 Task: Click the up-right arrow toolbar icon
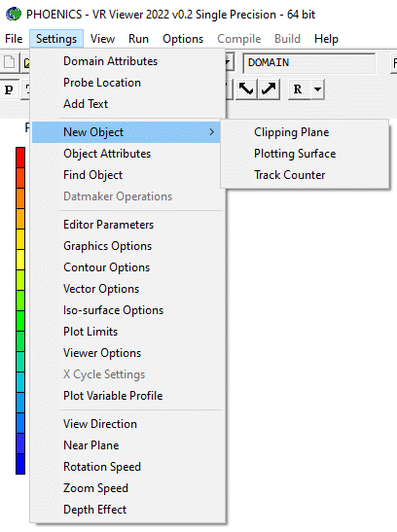[269, 89]
